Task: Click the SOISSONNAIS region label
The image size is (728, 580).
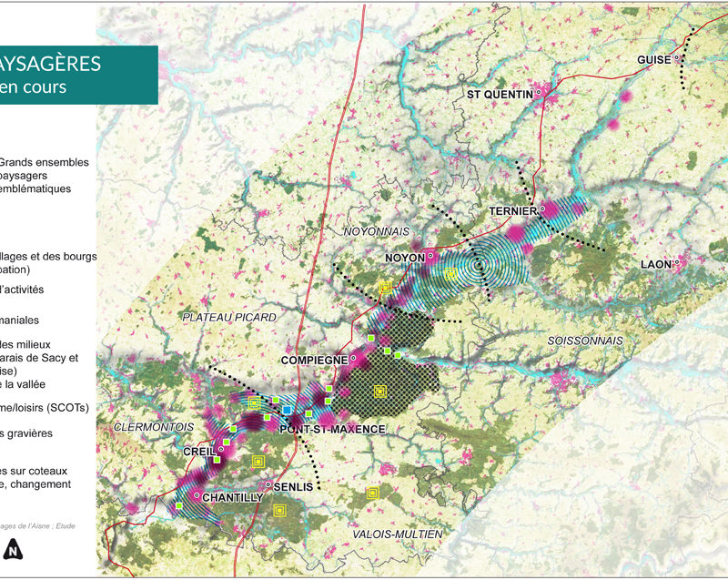Action: click(585, 341)
